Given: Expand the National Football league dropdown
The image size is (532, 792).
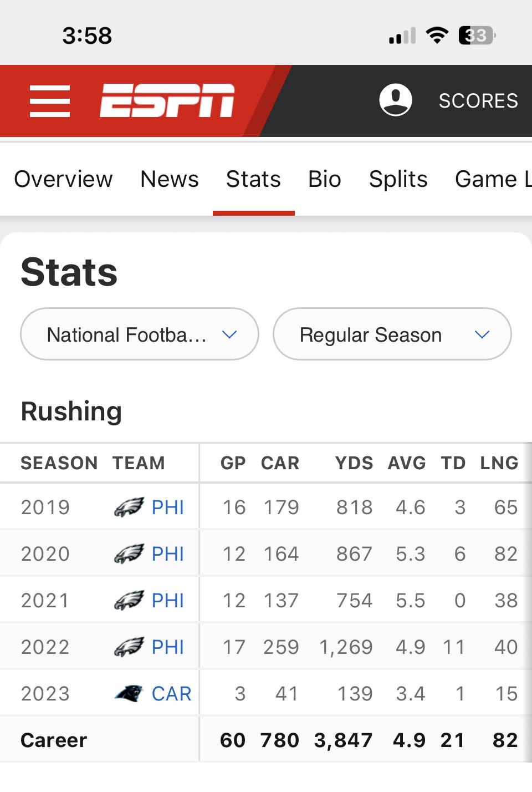Looking at the screenshot, I should coord(140,334).
